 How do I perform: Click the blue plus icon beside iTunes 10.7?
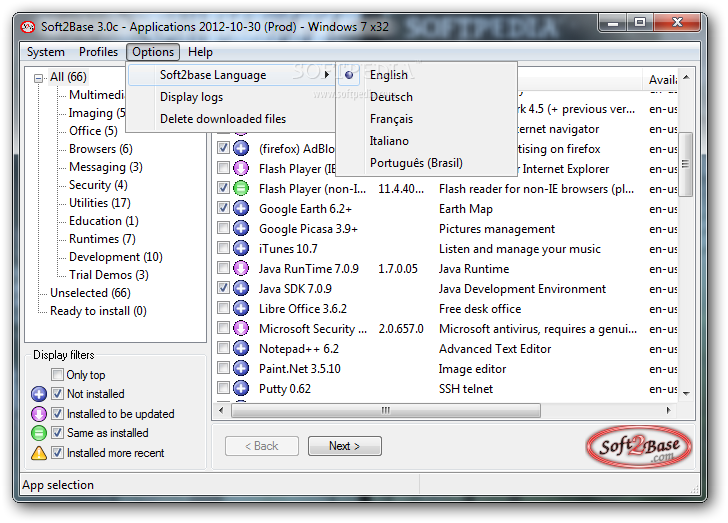tap(240, 248)
